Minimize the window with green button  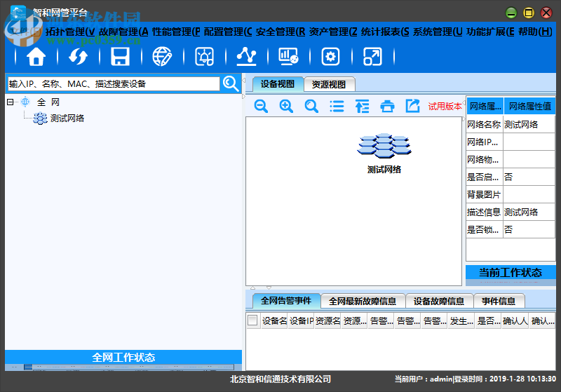(x=511, y=13)
